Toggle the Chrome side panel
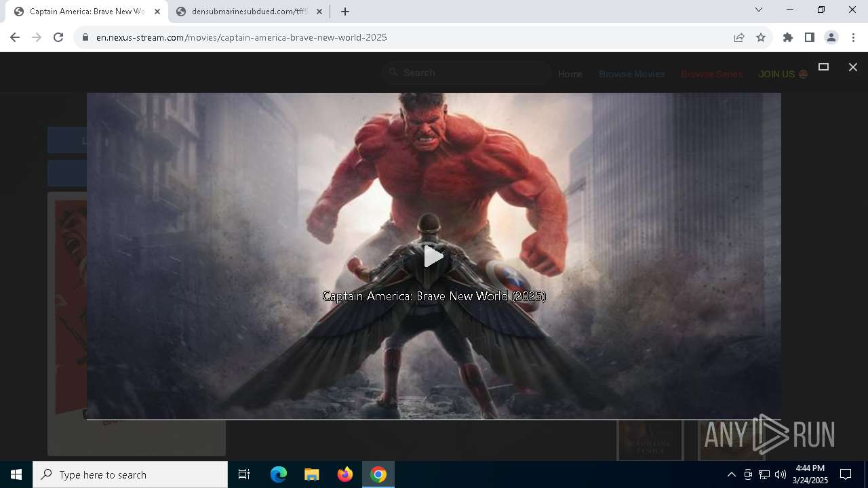 point(810,37)
